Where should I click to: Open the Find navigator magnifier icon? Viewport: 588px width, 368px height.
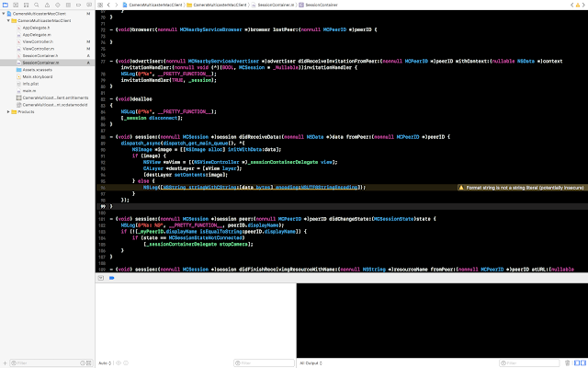pos(37,5)
